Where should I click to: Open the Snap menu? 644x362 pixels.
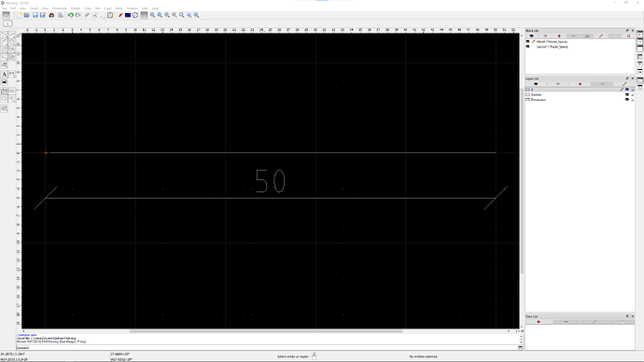(88, 8)
